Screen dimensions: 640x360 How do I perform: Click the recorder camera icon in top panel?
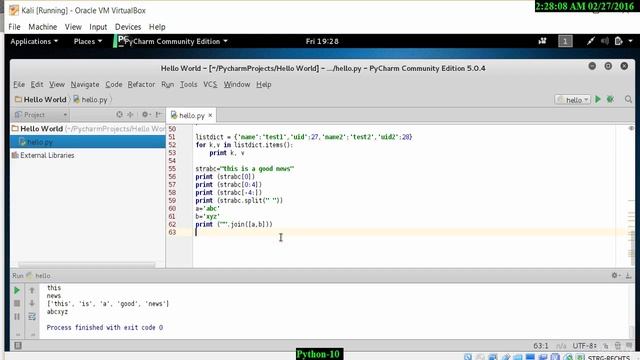tap(542, 41)
